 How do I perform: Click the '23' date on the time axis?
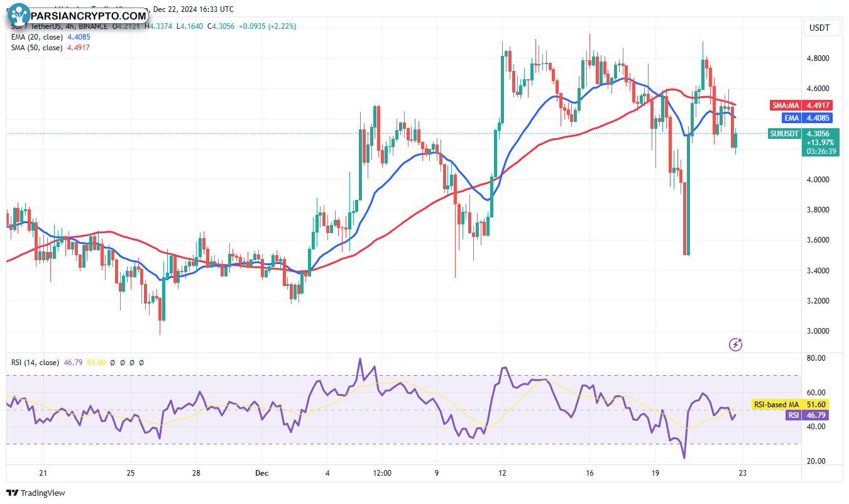pos(742,473)
